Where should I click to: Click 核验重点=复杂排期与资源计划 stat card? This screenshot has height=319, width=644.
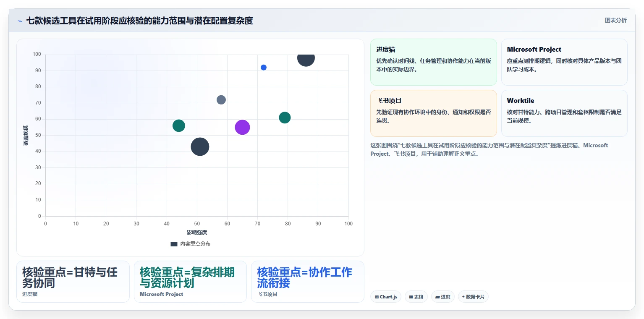click(190, 282)
